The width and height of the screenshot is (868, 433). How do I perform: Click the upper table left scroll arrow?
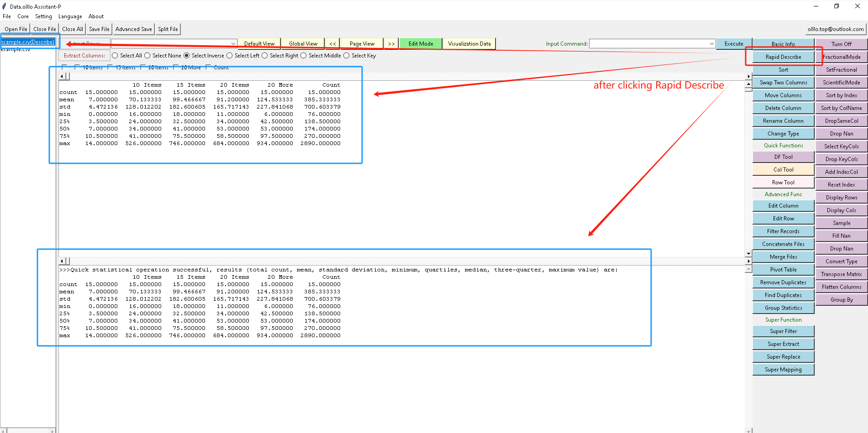coord(62,76)
